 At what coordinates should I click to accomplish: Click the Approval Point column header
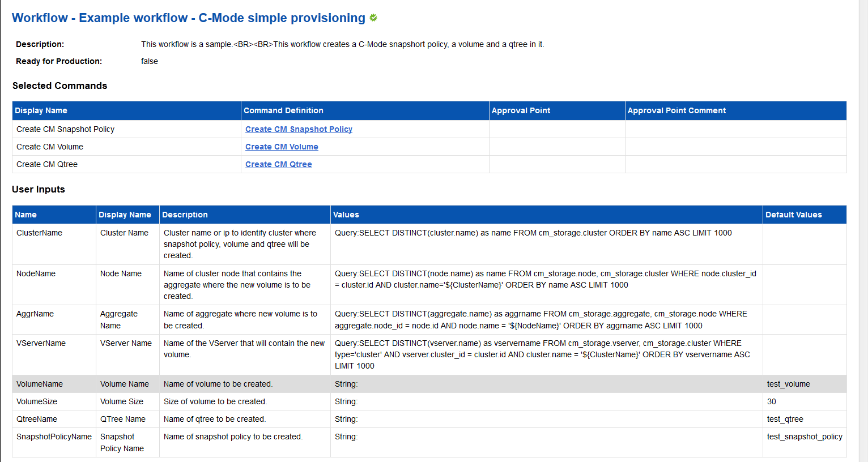pyautogui.click(x=521, y=110)
